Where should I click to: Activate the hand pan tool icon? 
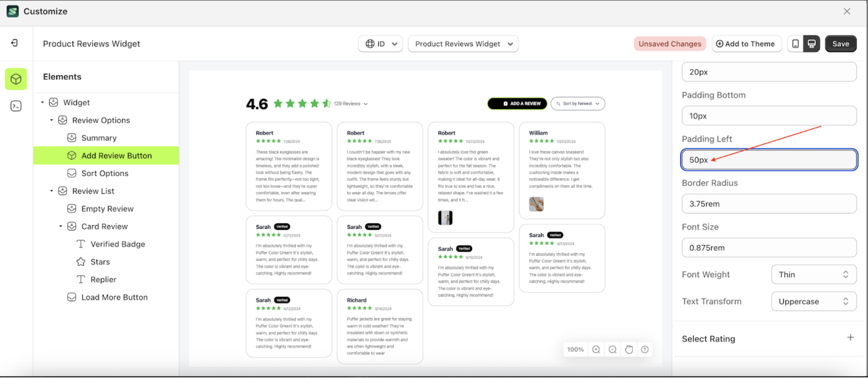629,349
